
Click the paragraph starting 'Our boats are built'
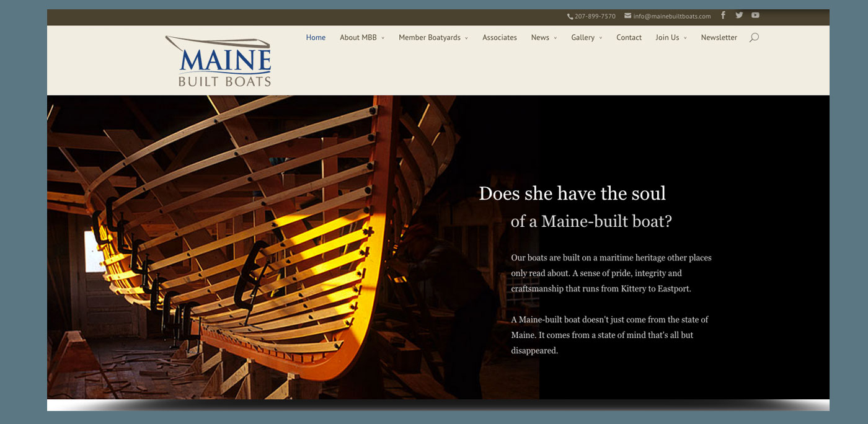pyautogui.click(x=611, y=273)
